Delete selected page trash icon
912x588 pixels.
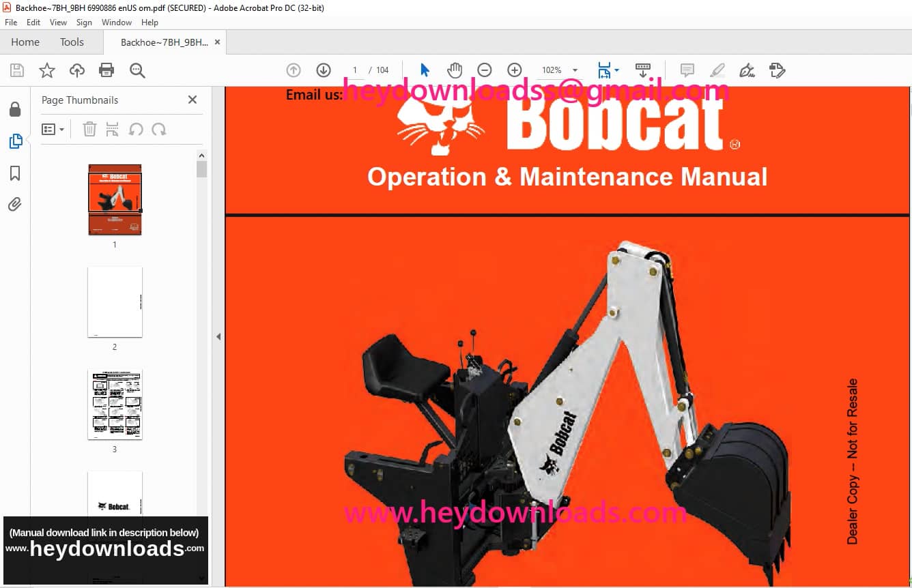pyautogui.click(x=89, y=129)
